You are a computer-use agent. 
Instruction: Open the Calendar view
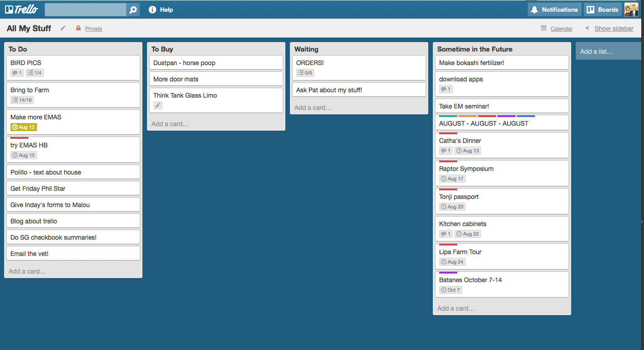[x=561, y=29]
